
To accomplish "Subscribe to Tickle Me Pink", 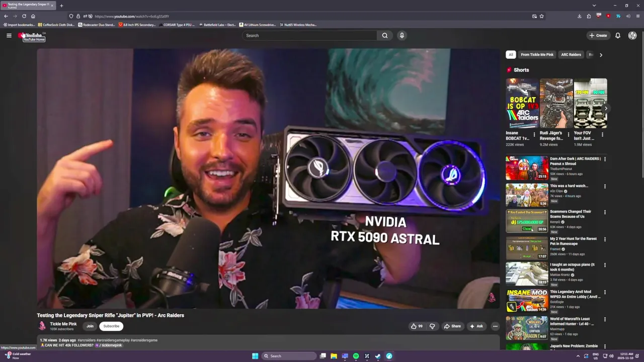I will (111, 326).
